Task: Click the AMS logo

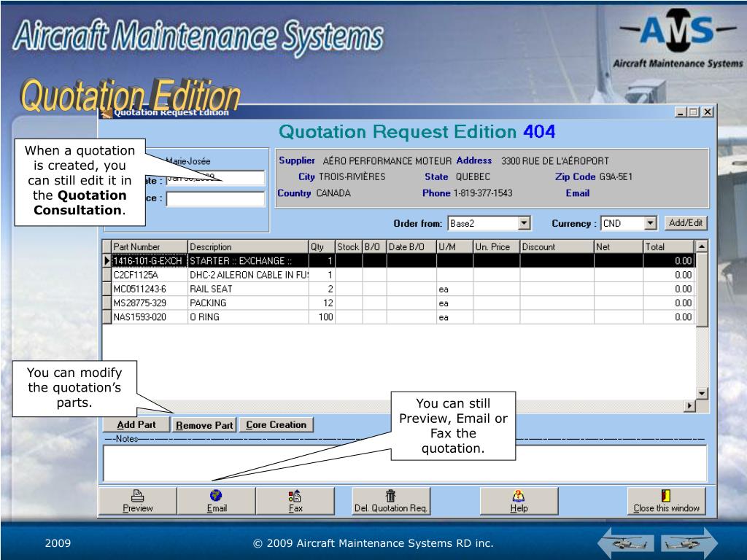Action: point(678,38)
